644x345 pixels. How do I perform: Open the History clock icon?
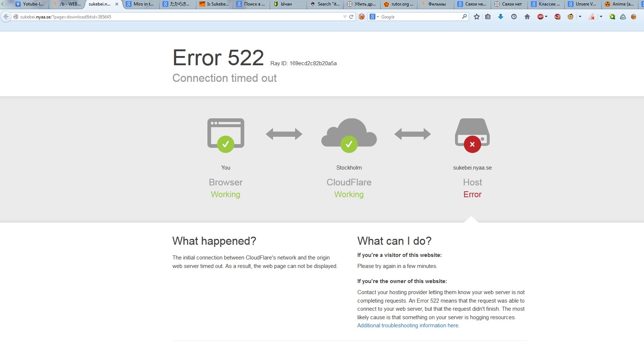[x=514, y=17]
